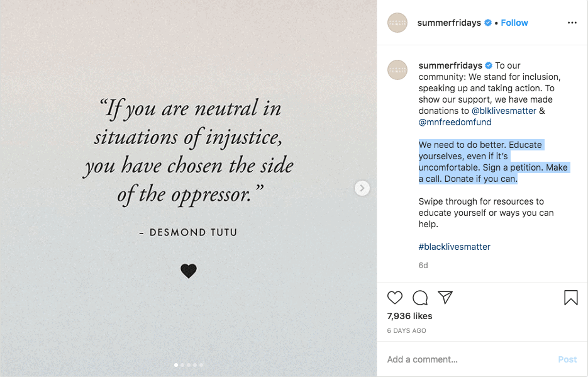Click the Post comment button

567,359
